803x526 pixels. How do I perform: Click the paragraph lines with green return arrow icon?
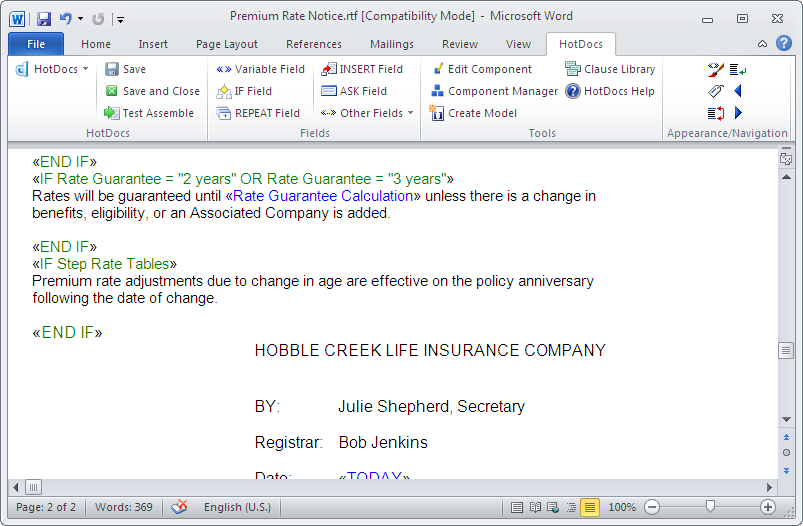coord(737,69)
